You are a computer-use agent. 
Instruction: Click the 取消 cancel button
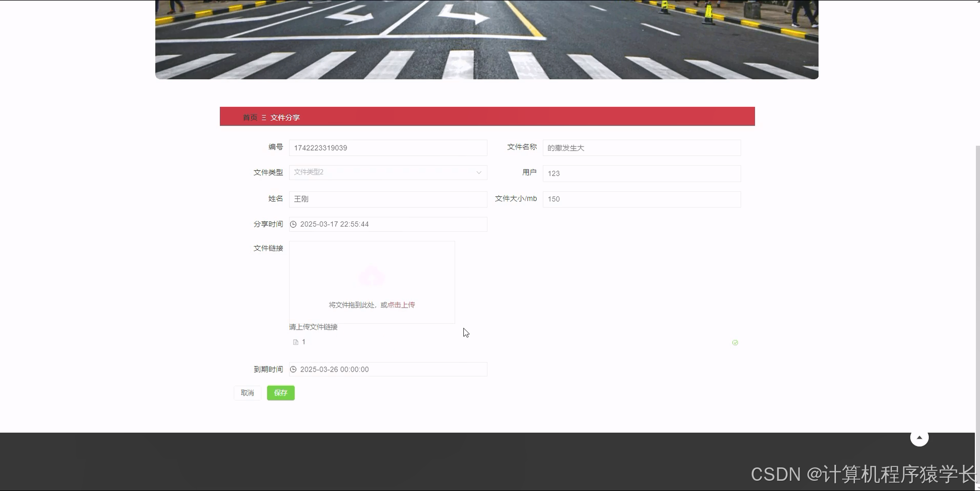(248, 393)
